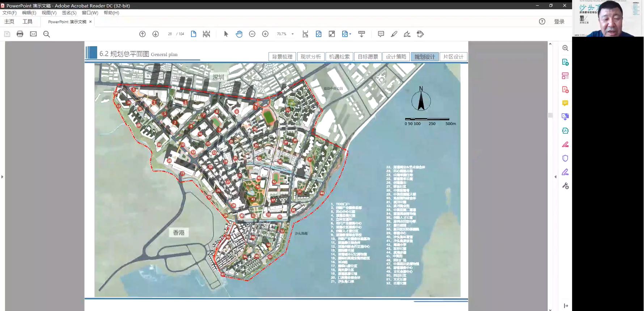Collapse the right tools pane arrow
The height and width of the screenshot is (311, 644).
tap(555, 177)
